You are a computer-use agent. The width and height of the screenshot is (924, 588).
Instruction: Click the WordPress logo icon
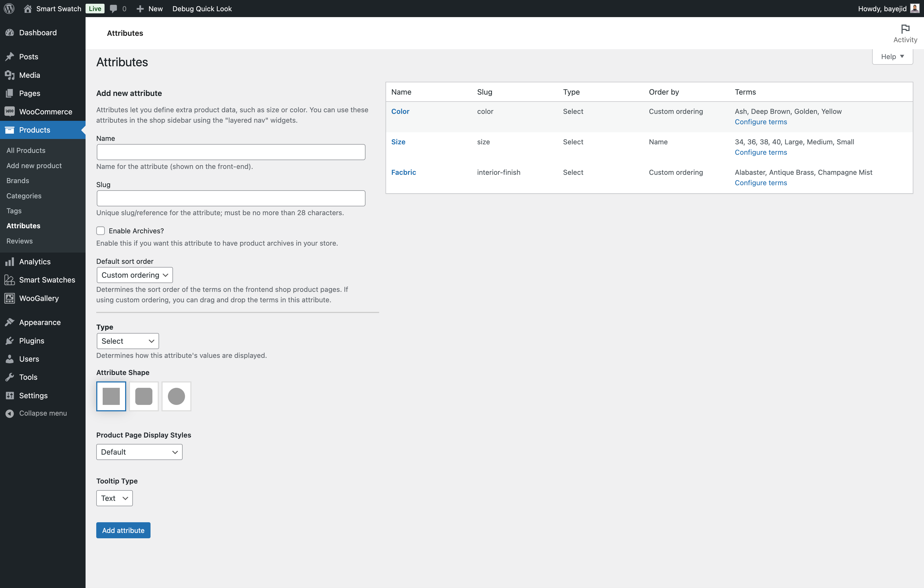point(9,9)
